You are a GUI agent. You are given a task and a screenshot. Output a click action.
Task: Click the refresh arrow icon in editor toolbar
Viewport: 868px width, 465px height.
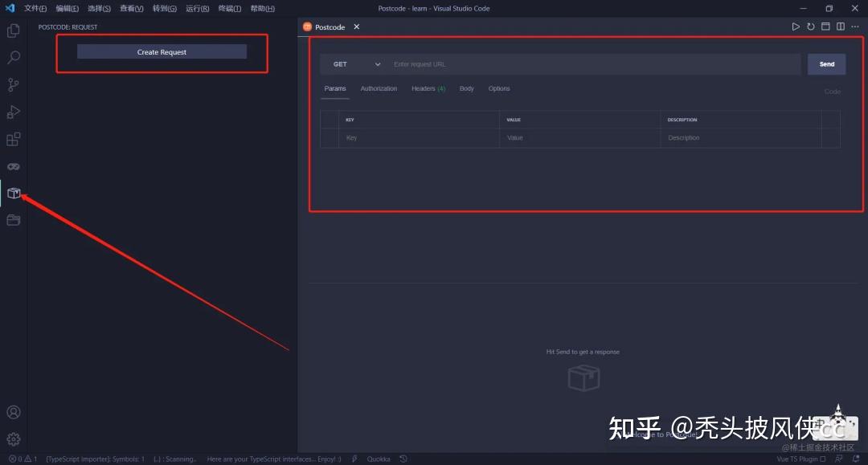[x=810, y=27]
